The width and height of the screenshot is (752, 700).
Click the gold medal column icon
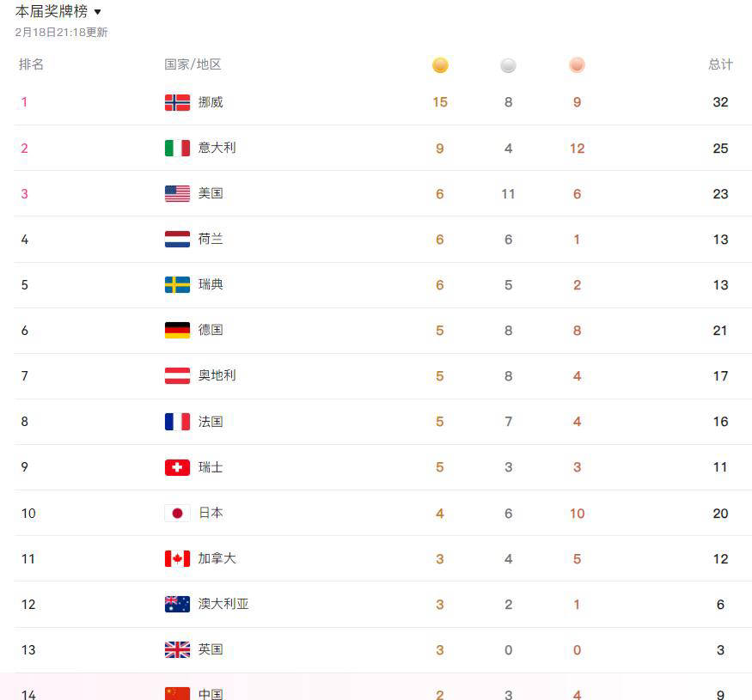[440, 65]
